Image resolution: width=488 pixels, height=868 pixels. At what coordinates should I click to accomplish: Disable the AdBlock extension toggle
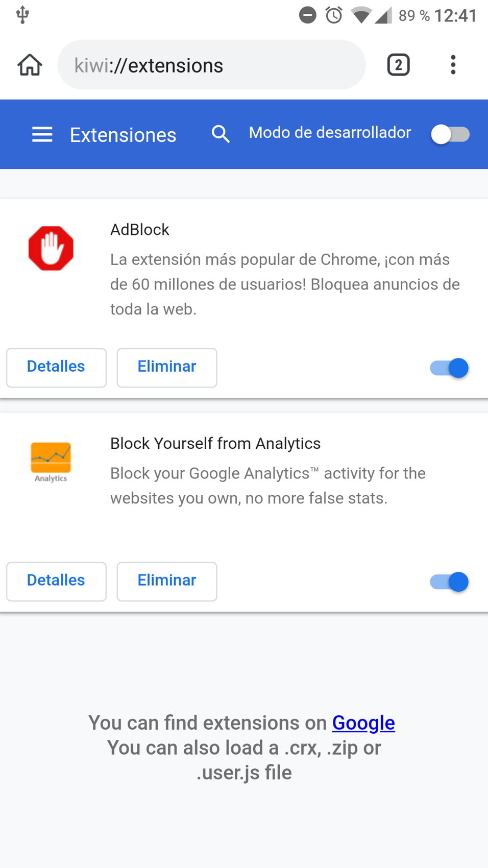tap(449, 368)
